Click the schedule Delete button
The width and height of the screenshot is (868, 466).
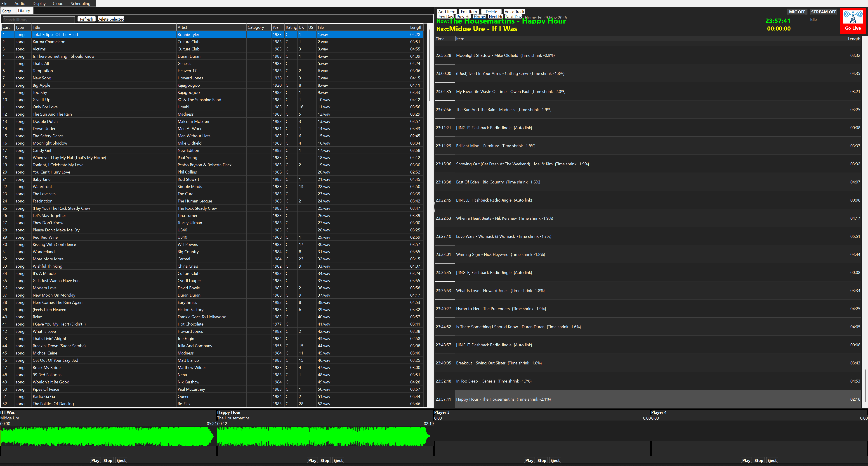pos(491,12)
